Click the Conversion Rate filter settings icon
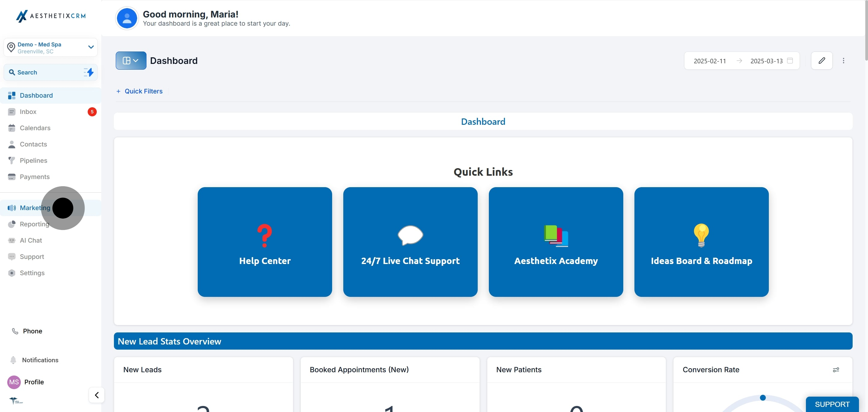Viewport: 868px width, 412px height. coord(836,370)
